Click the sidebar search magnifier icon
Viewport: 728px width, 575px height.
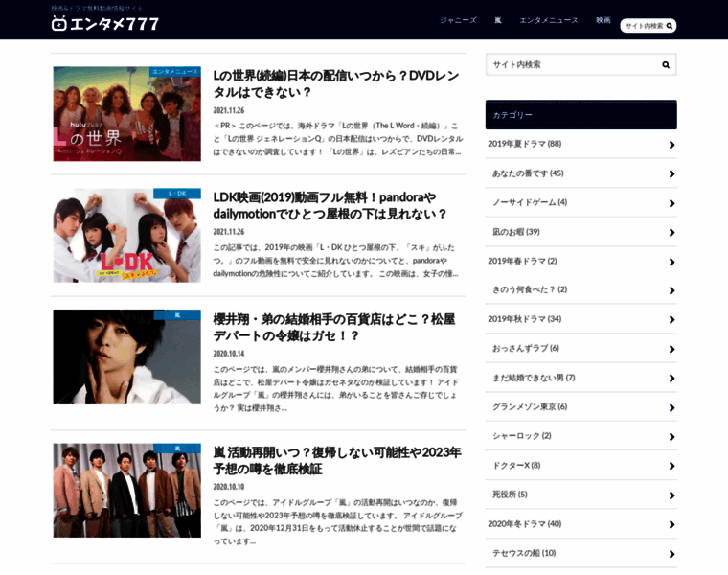pos(666,65)
